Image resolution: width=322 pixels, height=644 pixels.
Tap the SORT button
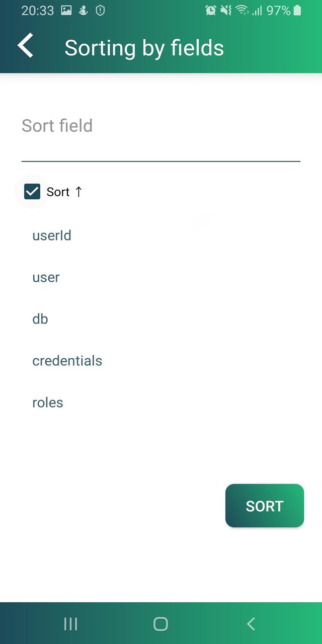[x=264, y=506]
